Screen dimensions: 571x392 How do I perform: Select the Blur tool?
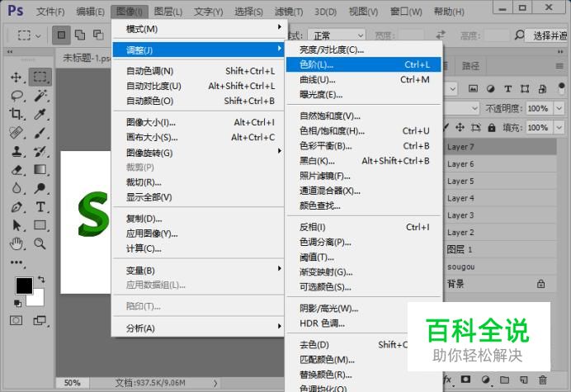(16, 188)
